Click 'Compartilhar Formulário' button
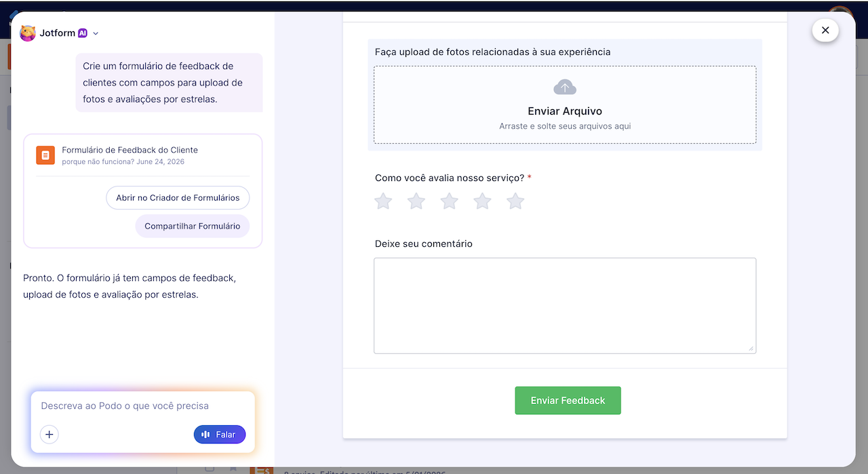This screenshot has width=868, height=474. tap(193, 226)
